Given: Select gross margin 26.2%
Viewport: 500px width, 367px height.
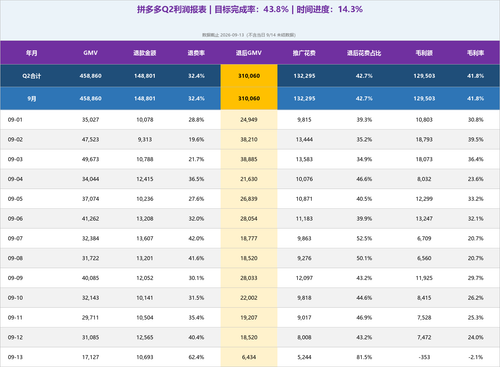Looking at the screenshot, I should click(x=475, y=298).
